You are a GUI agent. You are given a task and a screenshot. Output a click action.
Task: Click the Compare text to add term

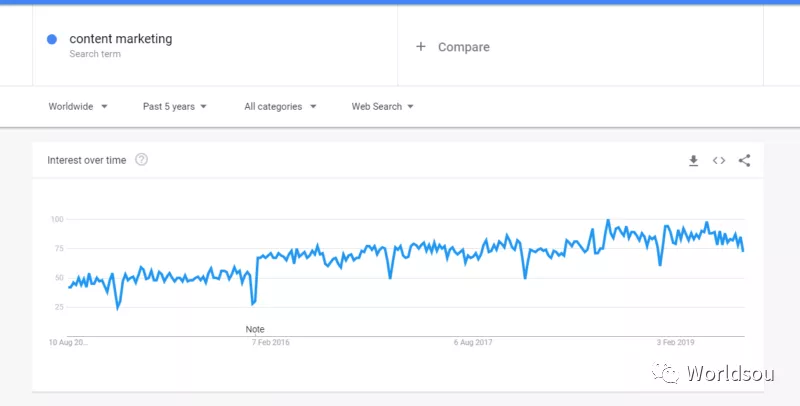(x=463, y=47)
